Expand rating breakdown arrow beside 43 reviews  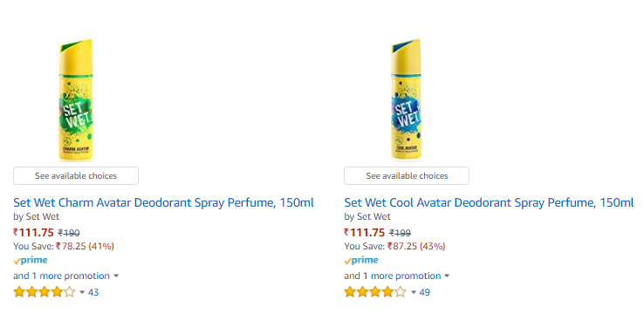pyautogui.click(x=82, y=292)
